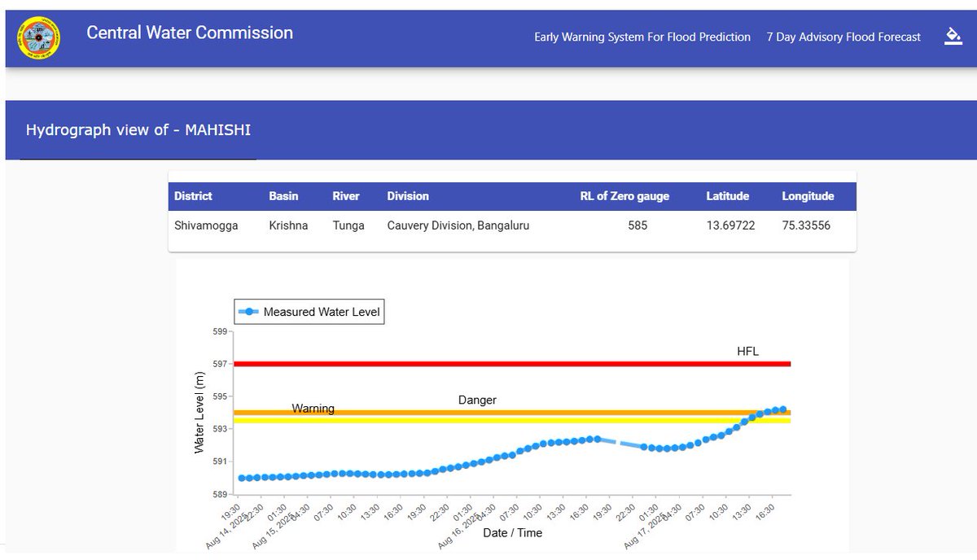Select longitude value 75.33556
The width and height of the screenshot is (977, 560).
[806, 225]
